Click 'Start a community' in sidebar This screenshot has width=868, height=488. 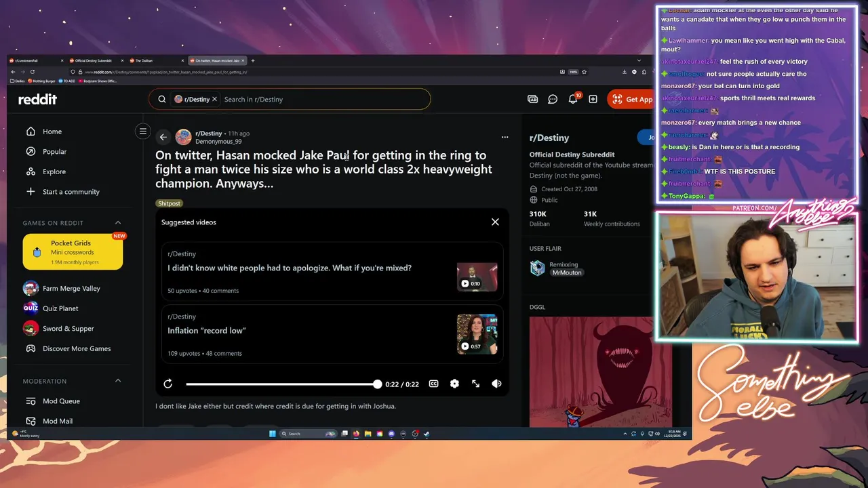[x=71, y=192]
